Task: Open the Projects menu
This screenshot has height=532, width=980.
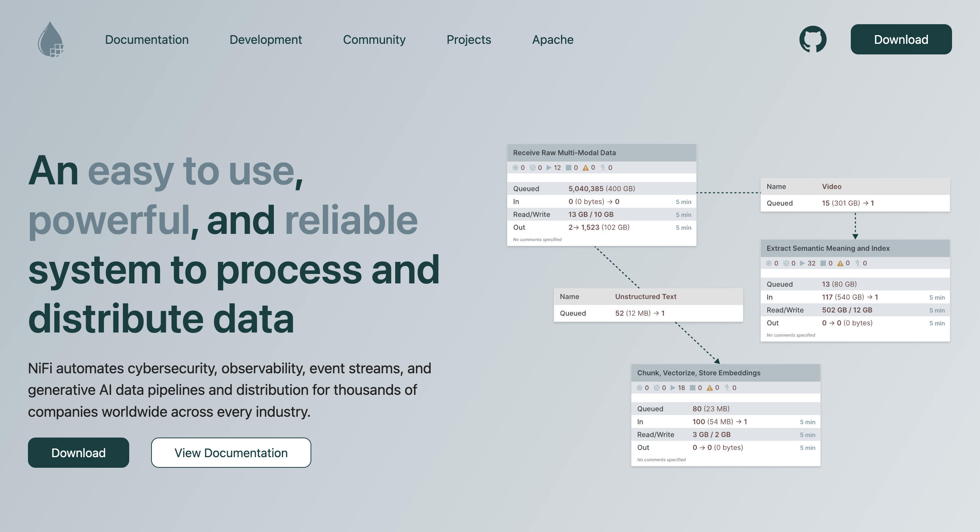Action: tap(469, 40)
